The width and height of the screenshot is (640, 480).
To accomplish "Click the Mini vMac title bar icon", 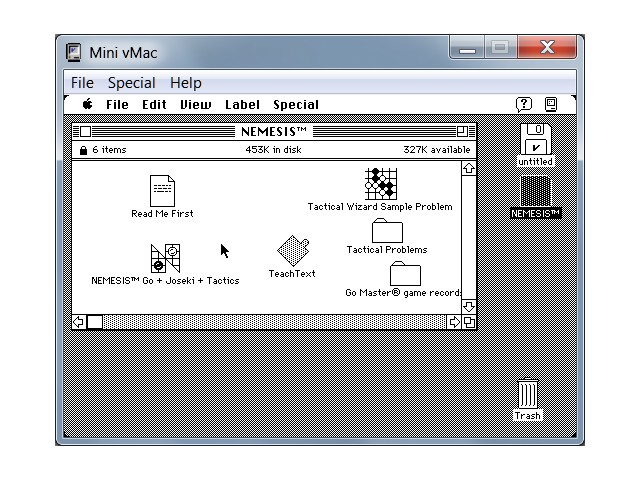I will coord(74,53).
